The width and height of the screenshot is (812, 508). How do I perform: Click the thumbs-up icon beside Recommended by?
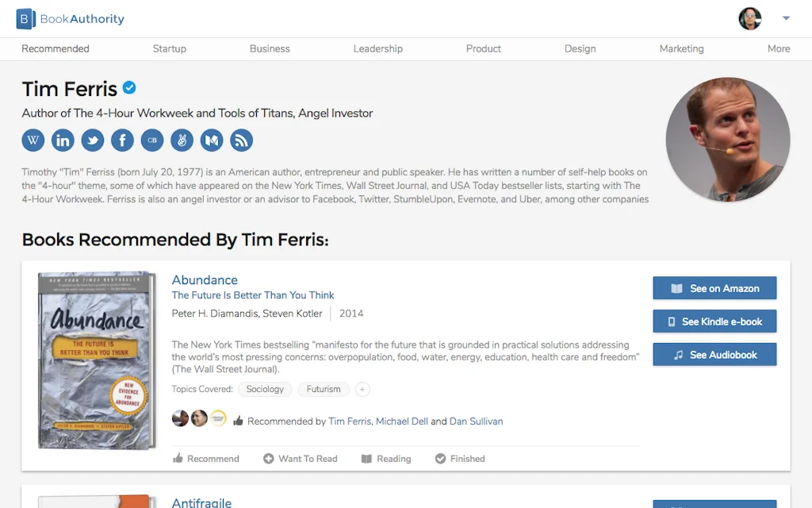[x=239, y=421]
